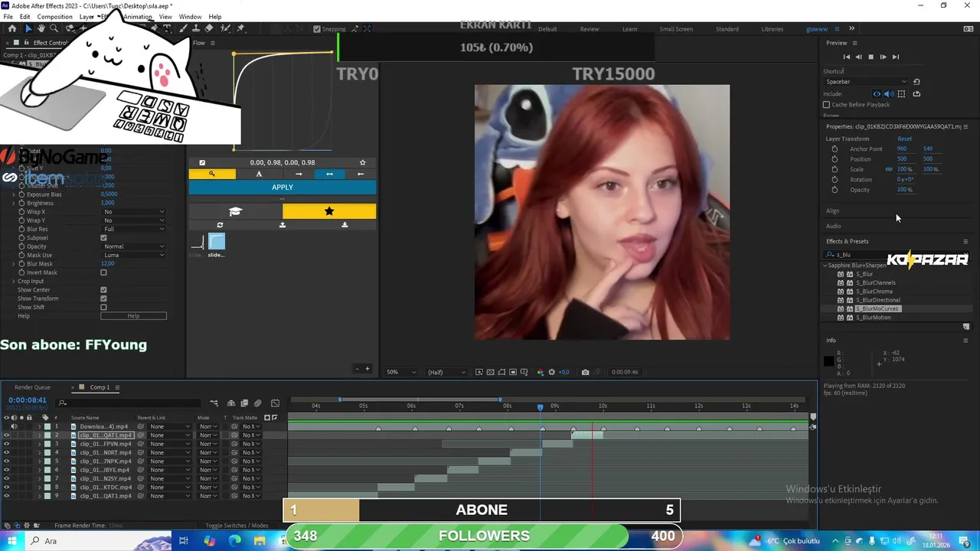Collapse Sapphire Blur+Sharpen category
The image size is (980, 551).
[x=825, y=266]
